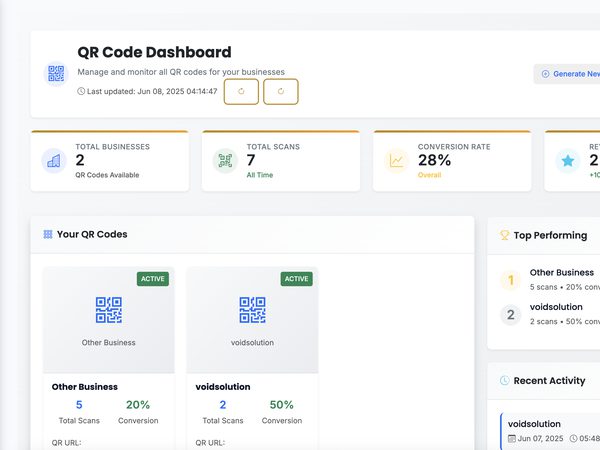The height and width of the screenshot is (450, 600).
Task: Open the voidsolution QR code image
Action: 253,310
